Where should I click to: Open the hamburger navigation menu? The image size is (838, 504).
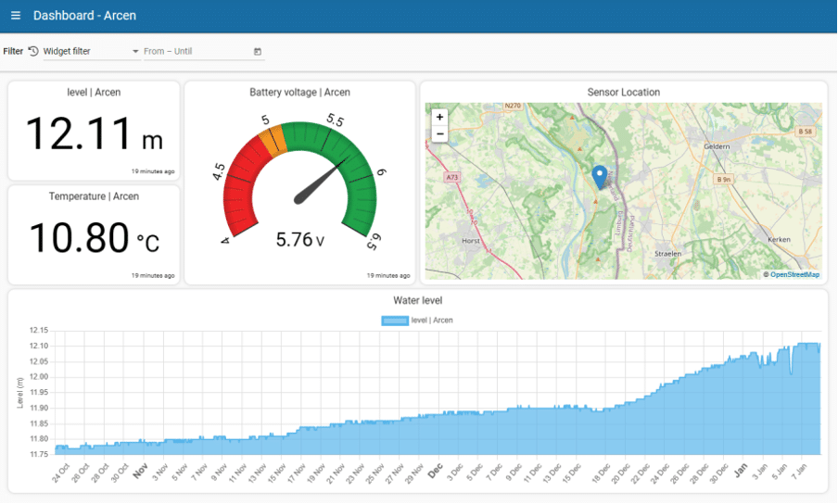click(16, 16)
